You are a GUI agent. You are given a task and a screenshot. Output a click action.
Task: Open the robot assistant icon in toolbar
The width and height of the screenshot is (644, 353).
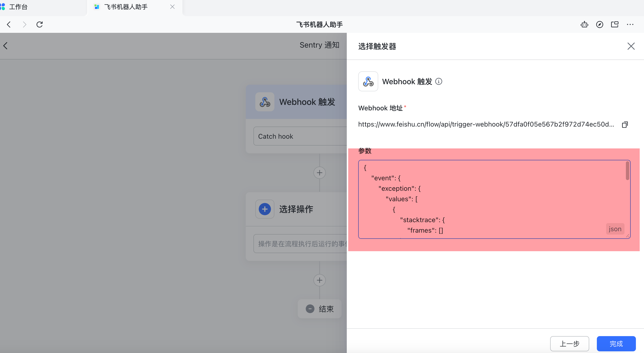click(584, 25)
